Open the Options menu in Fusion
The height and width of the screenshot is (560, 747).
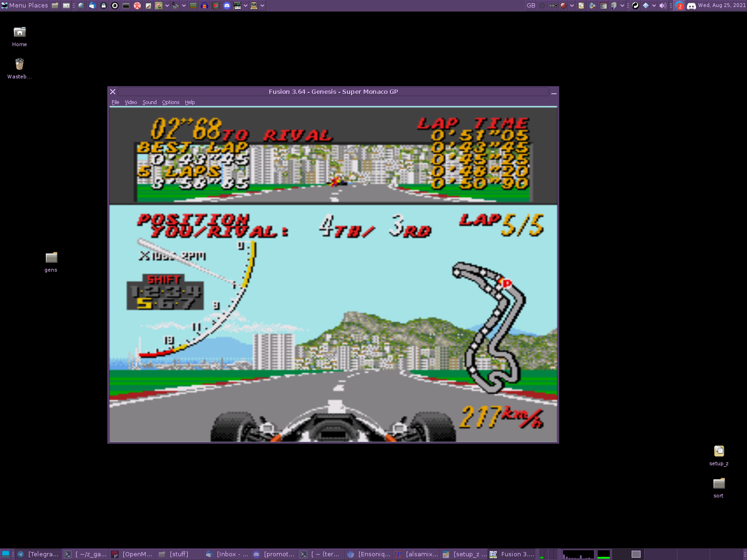[170, 102]
